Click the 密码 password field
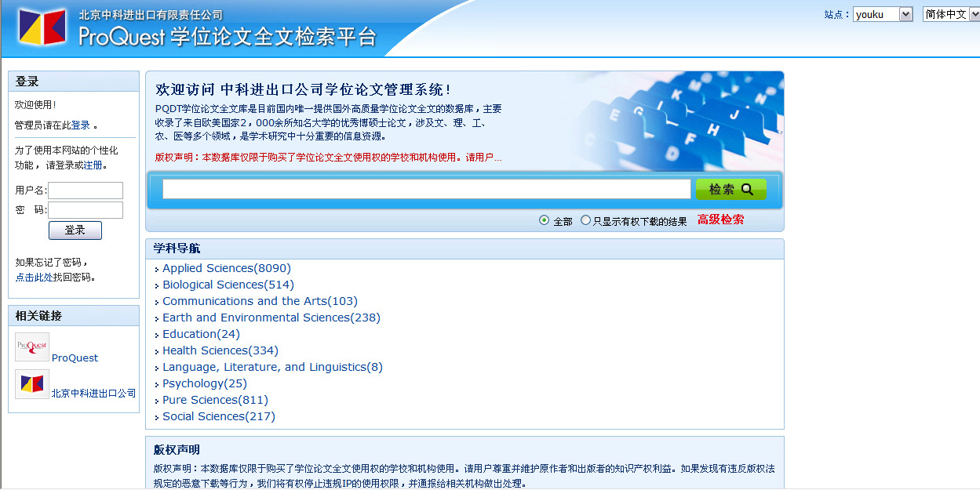 (x=86, y=210)
